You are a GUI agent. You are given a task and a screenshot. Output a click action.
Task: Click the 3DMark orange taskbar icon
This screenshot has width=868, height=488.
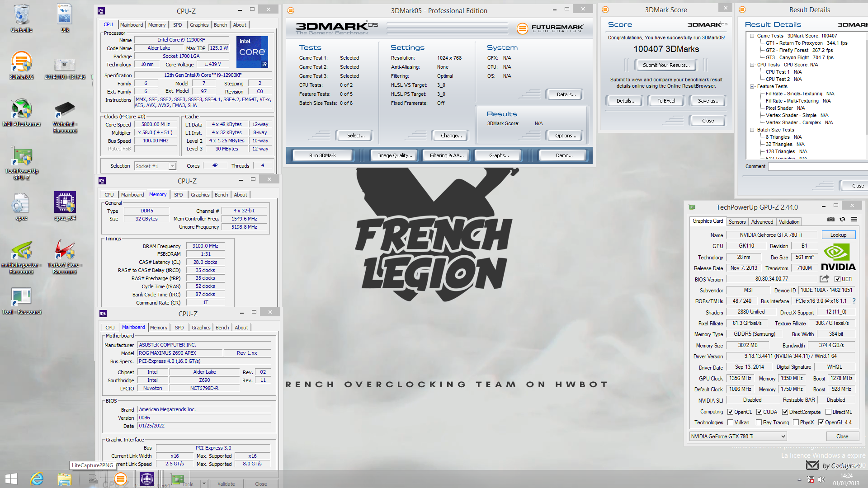(120, 479)
